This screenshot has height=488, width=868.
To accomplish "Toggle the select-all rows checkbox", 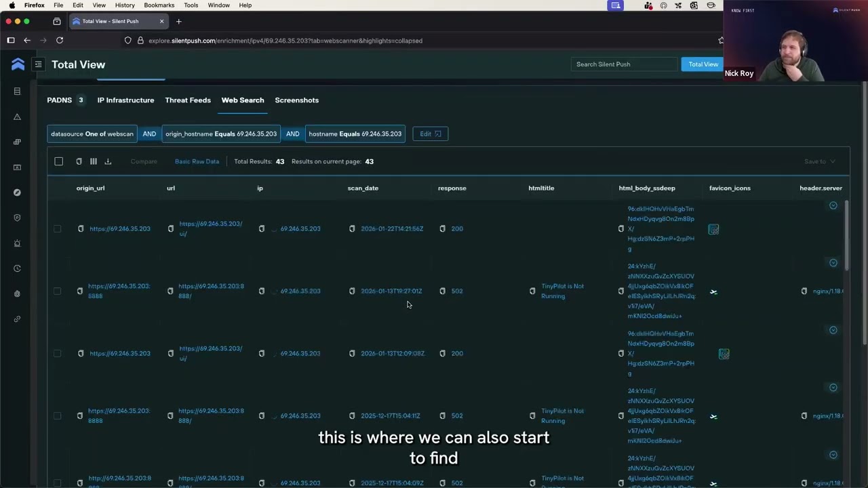I will click(x=59, y=161).
